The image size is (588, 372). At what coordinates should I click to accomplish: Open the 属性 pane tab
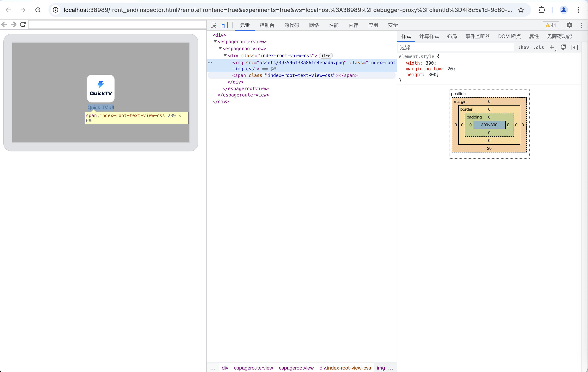(x=534, y=36)
